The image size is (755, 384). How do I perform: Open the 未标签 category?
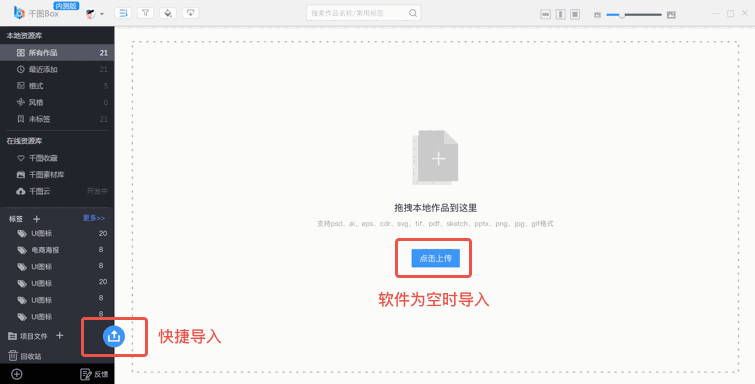(x=57, y=119)
